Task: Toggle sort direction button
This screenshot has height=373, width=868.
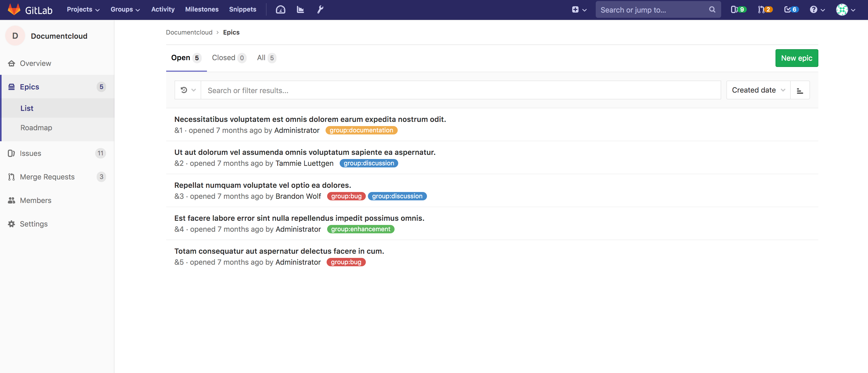Action: (800, 90)
